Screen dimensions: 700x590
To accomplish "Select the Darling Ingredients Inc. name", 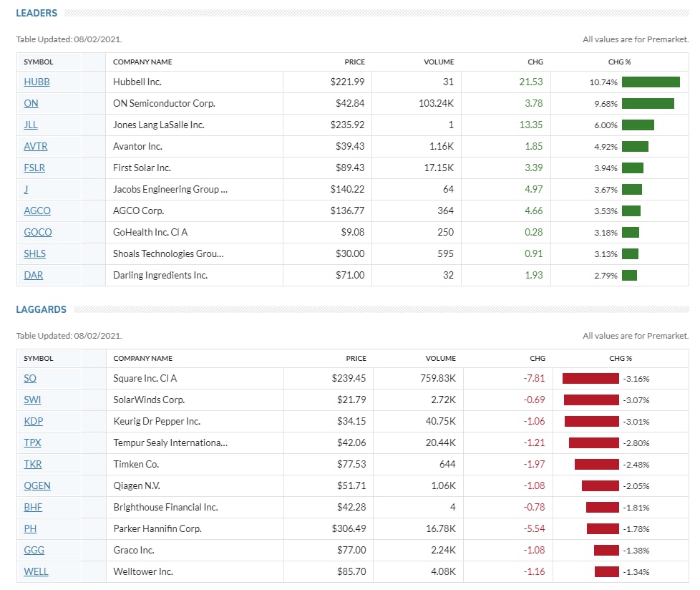I will (x=160, y=275).
